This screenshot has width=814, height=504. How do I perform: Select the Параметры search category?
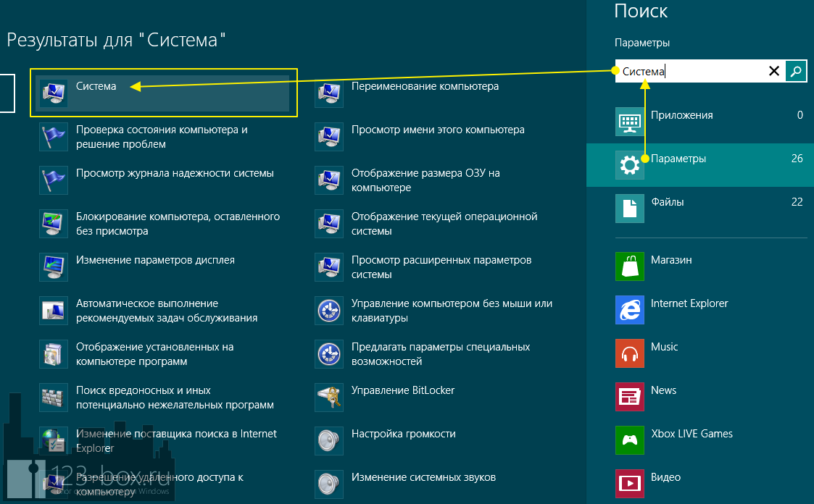pos(700,165)
